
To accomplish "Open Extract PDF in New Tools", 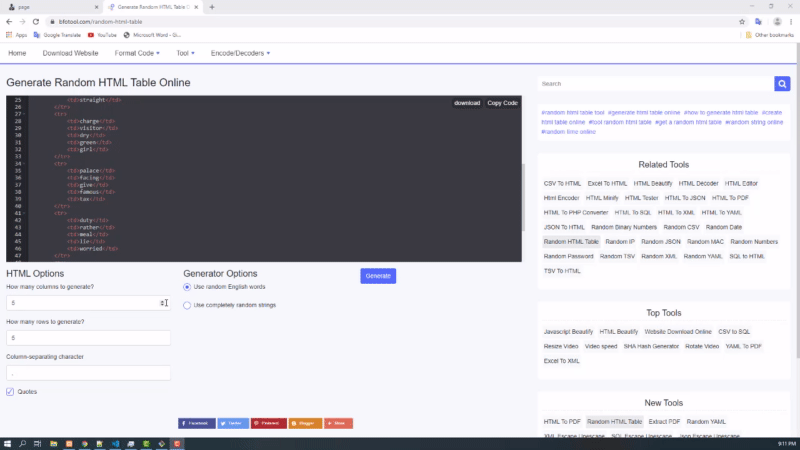I will point(664,422).
